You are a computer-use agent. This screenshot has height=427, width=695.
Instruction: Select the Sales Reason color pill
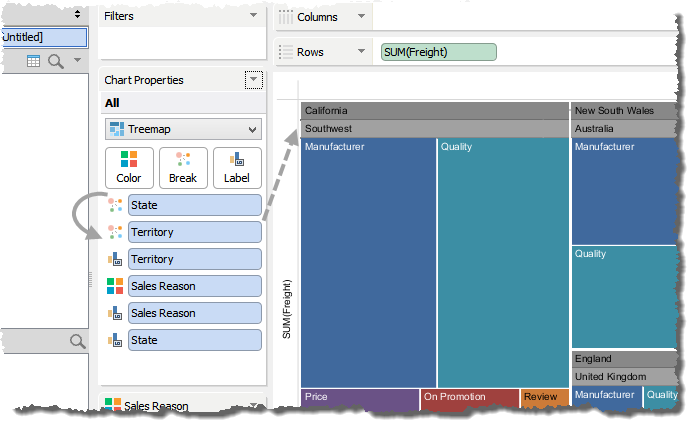click(x=195, y=286)
